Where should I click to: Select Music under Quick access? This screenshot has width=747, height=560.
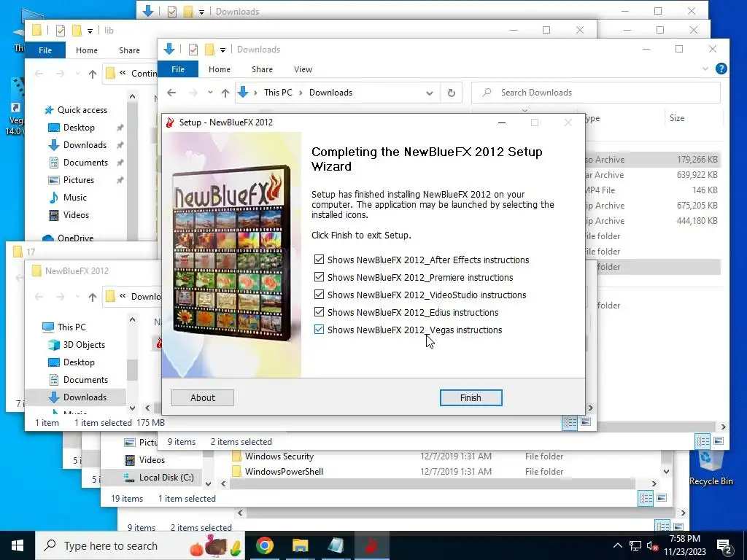pos(75,197)
